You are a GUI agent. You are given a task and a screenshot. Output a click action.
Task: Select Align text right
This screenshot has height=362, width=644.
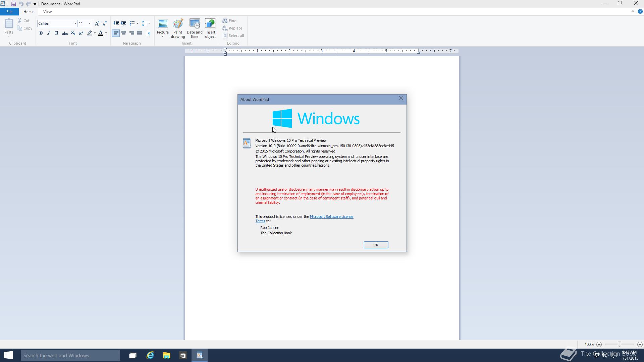[x=132, y=33]
